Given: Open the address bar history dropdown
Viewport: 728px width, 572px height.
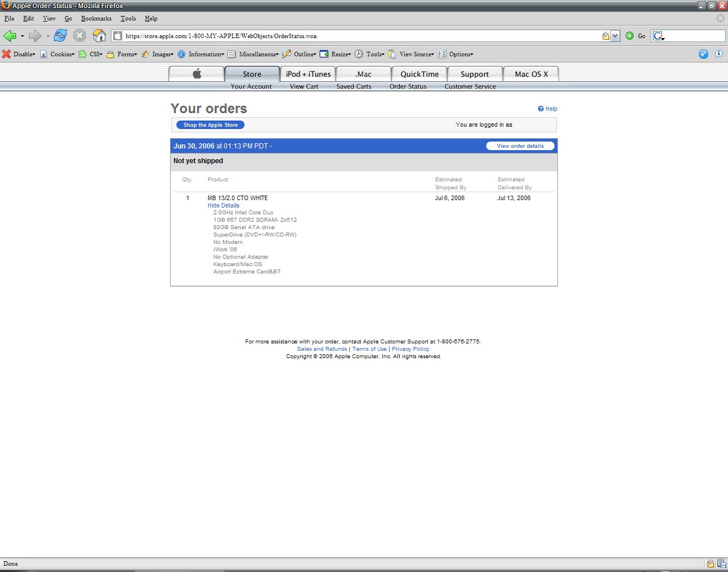Looking at the screenshot, I should coord(615,36).
